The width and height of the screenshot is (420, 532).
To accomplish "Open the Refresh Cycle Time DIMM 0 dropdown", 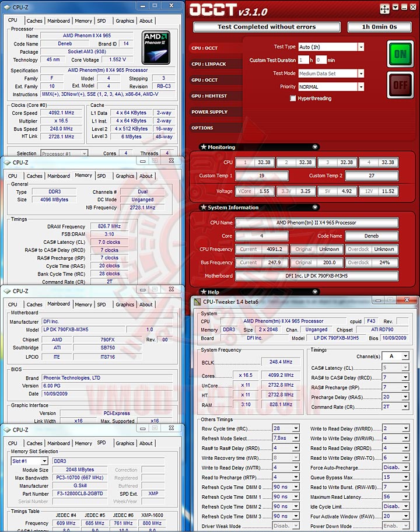I will [296, 487].
